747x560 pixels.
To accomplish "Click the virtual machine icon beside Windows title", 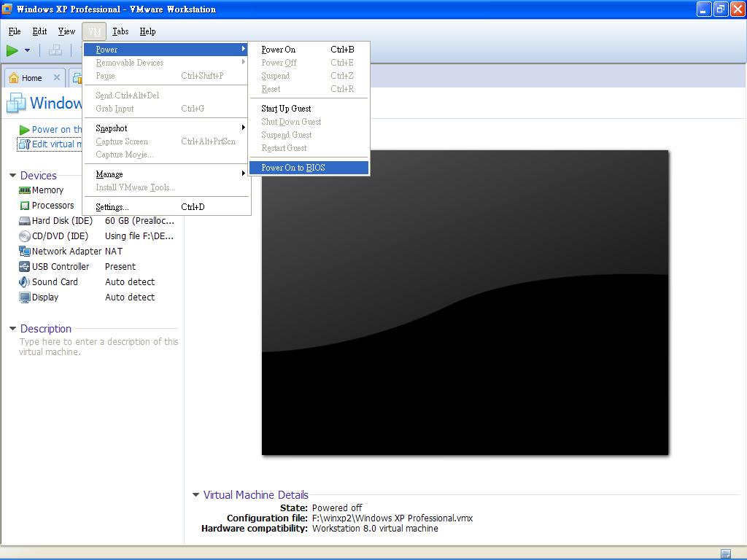I will pyautogui.click(x=16, y=103).
